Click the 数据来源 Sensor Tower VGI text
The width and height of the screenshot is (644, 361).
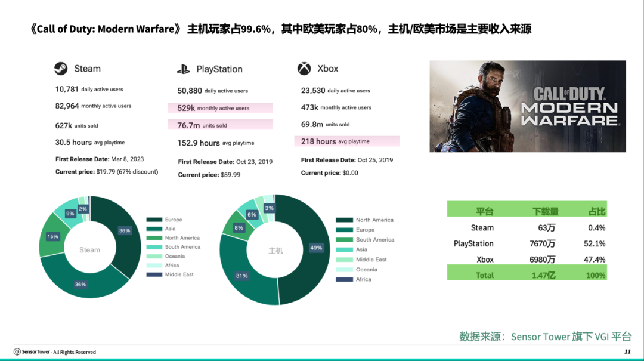tap(545, 337)
